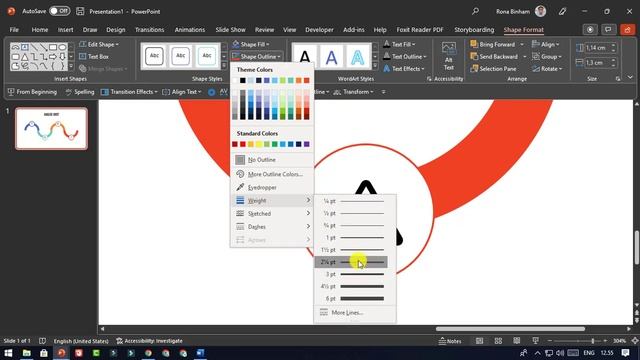
Task: Open the Edit Shape dropdown
Action: [99, 44]
